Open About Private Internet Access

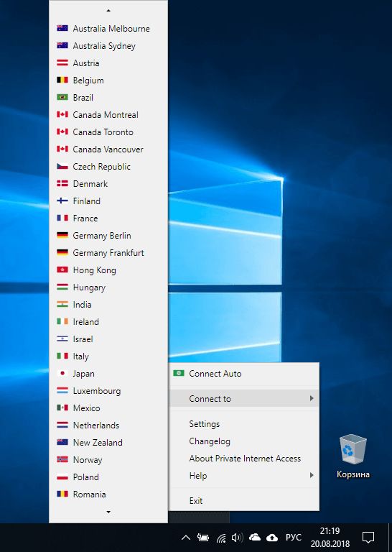coord(245,459)
